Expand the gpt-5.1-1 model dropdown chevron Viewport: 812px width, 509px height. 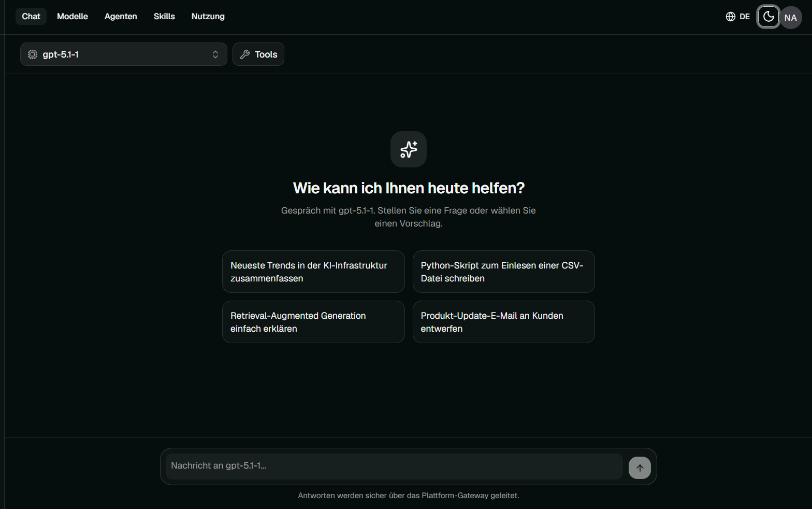click(x=215, y=54)
